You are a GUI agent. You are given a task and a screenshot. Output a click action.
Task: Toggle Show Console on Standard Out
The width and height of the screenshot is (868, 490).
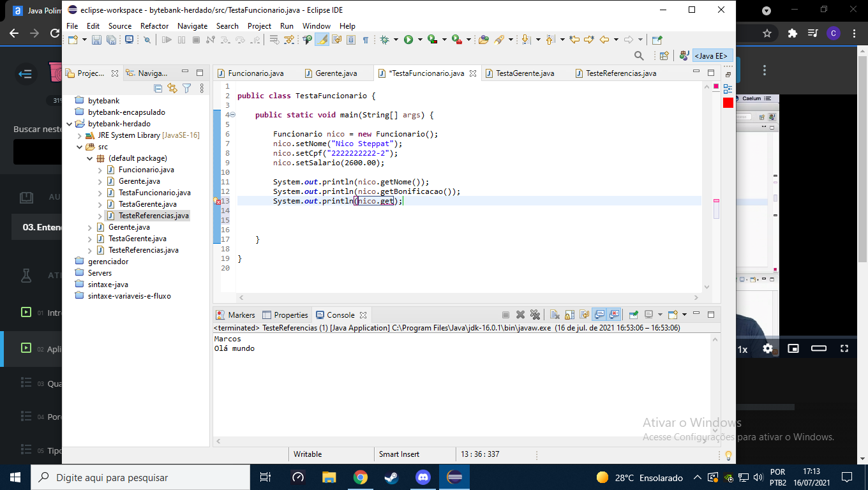(599, 315)
